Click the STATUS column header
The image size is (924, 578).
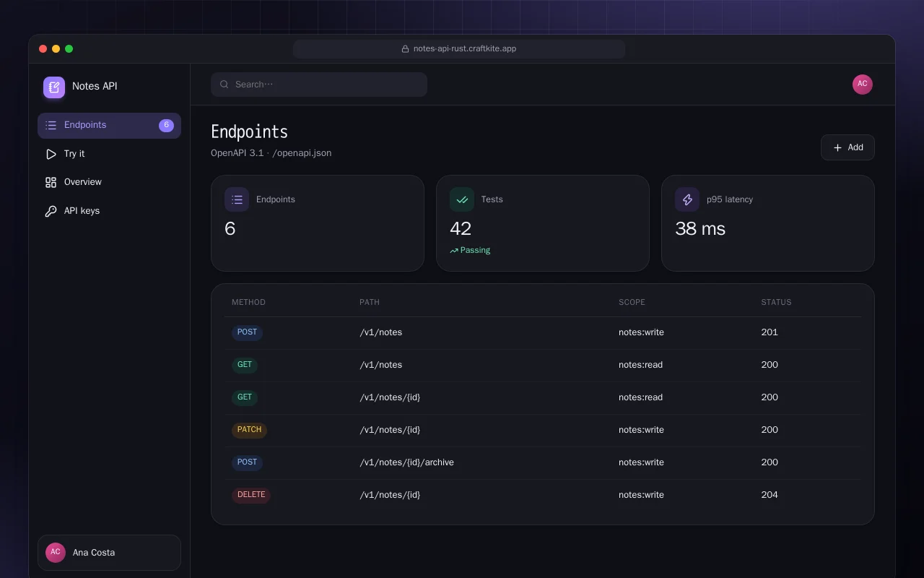(776, 302)
